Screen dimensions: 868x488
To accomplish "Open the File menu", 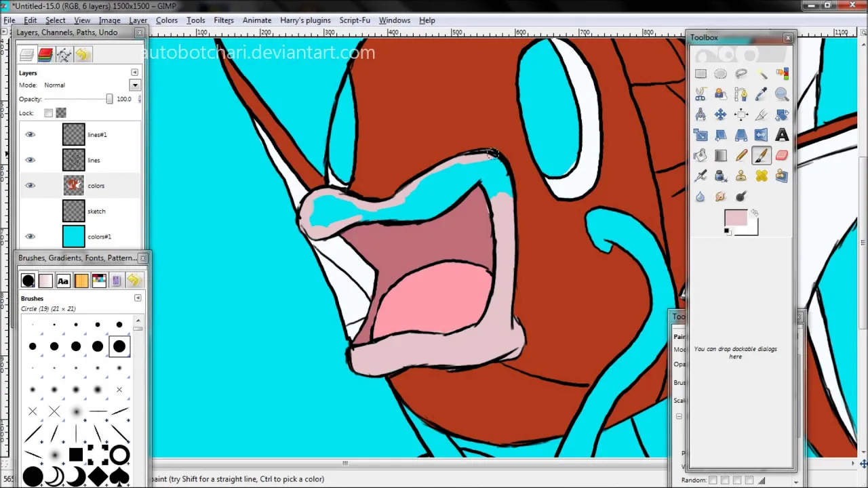I will [x=9, y=20].
